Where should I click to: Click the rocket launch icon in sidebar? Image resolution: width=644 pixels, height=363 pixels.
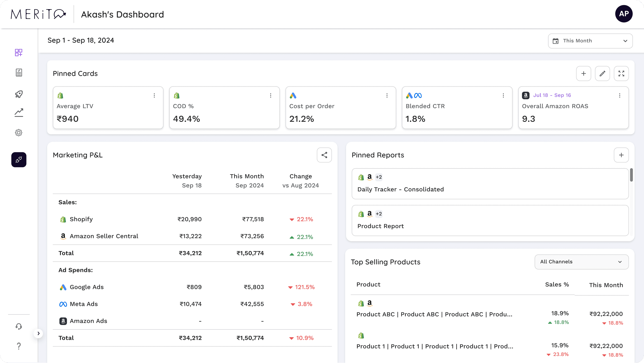(x=19, y=94)
